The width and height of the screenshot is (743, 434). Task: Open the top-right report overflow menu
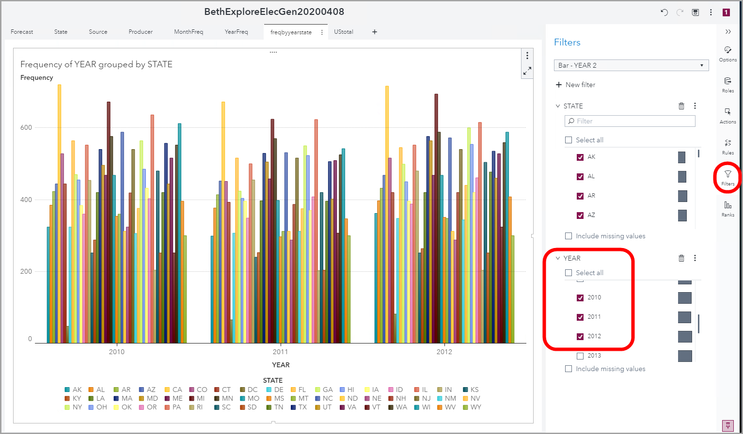pos(711,12)
